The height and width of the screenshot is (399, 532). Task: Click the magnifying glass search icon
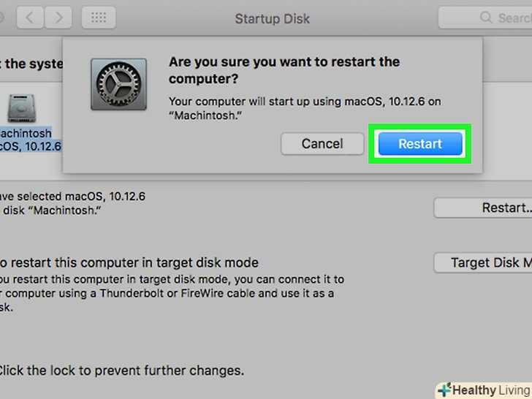pyautogui.click(x=485, y=18)
